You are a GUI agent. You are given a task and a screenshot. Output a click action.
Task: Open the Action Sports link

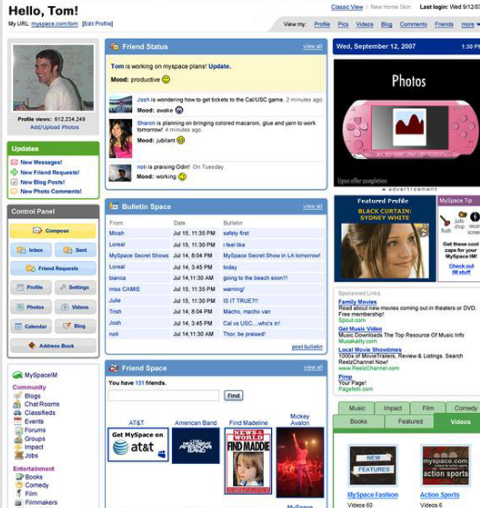tap(440, 495)
